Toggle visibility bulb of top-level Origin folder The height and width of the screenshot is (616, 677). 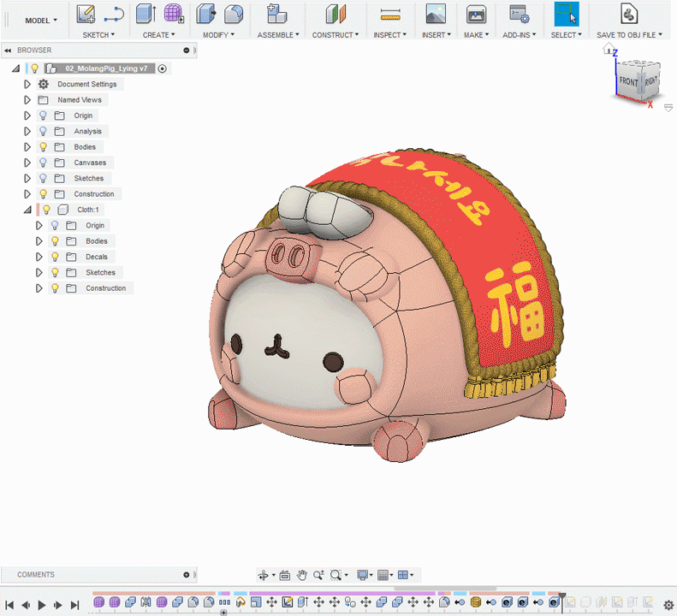pyautogui.click(x=43, y=115)
